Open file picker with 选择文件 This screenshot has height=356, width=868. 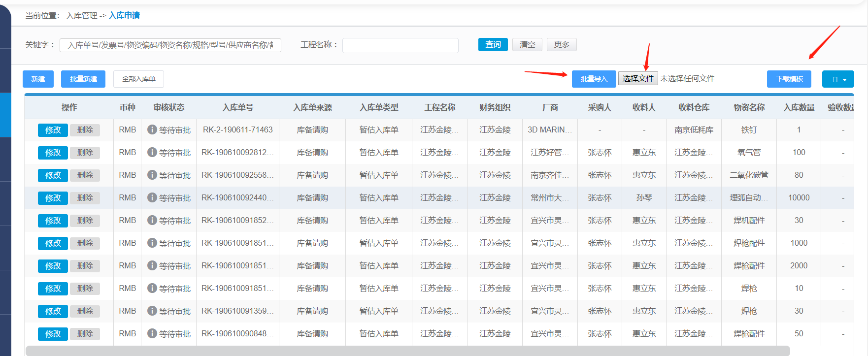(x=638, y=79)
